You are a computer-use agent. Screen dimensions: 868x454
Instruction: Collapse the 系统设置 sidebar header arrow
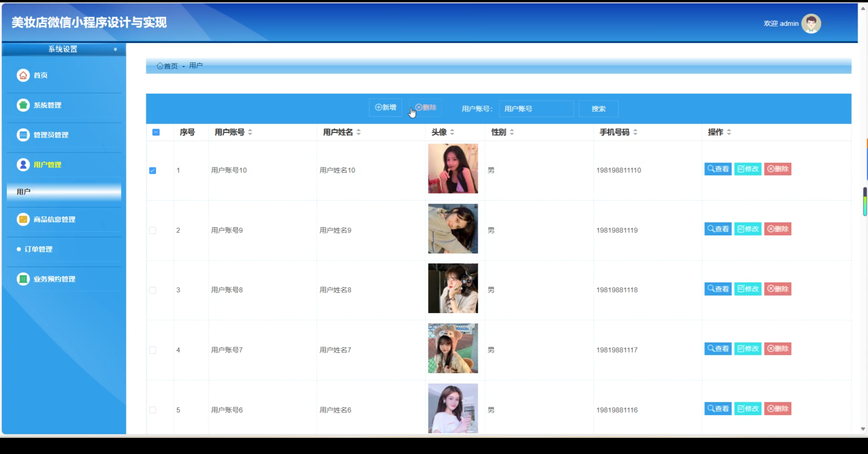pyautogui.click(x=115, y=49)
